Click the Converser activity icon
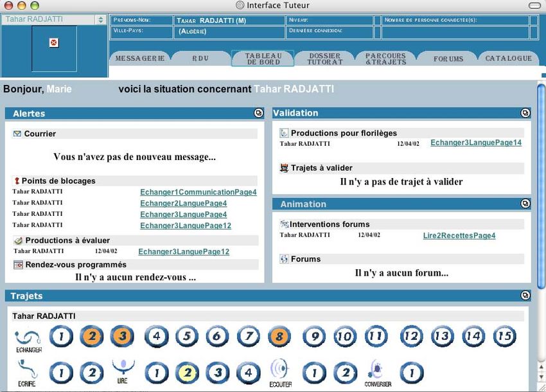This screenshot has height=392, width=546. (x=377, y=371)
